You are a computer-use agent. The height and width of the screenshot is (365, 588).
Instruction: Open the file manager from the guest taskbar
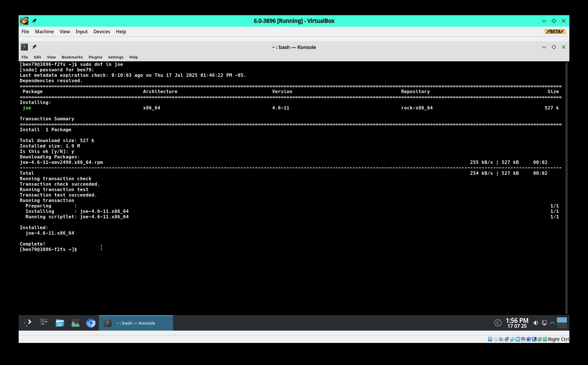click(60, 323)
